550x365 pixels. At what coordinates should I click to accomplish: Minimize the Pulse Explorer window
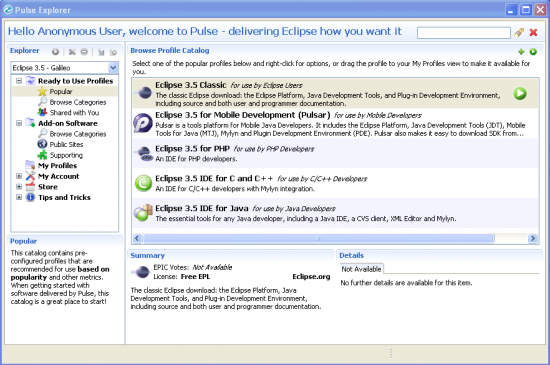click(511, 9)
